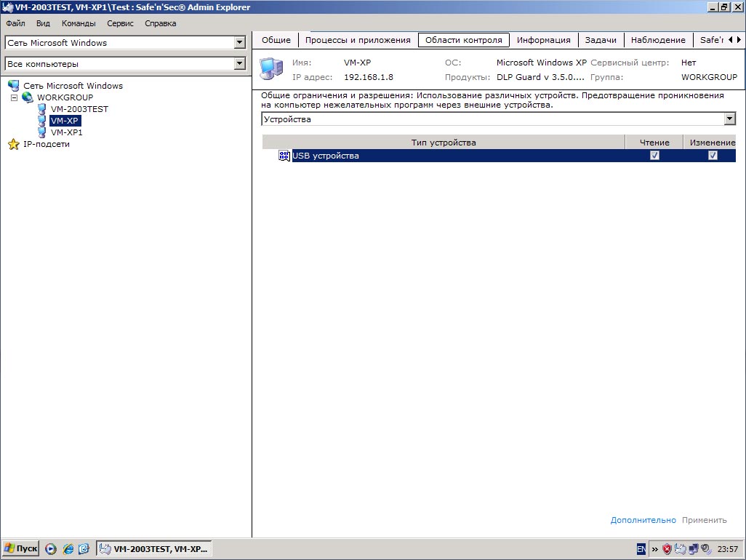This screenshot has height=560, width=746.
Task: Open the Сеть Microsoft Windows dropdown
Action: click(x=240, y=42)
